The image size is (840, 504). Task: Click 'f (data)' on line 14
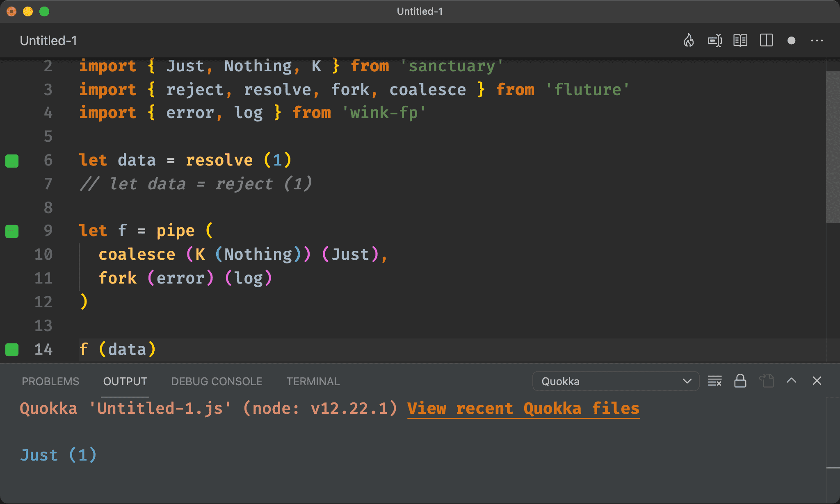click(118, 350)
